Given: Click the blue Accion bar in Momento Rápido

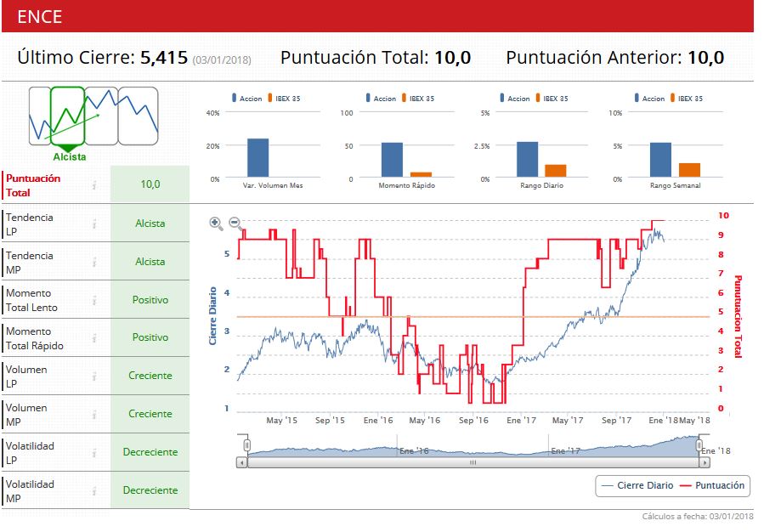Looking at the screenshot, I should [392, 160].
